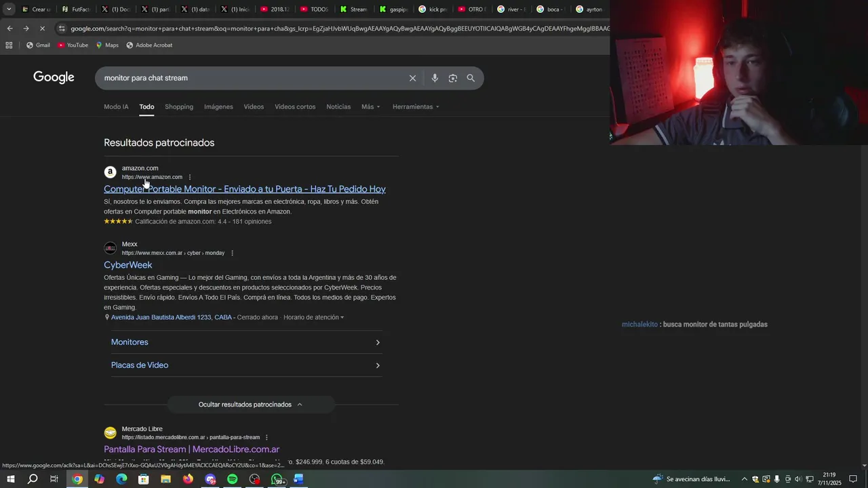This screenshot has width=868, height=488.
Task: Open the Adobe Acrobat bookmark
Action: pos(149,45)
